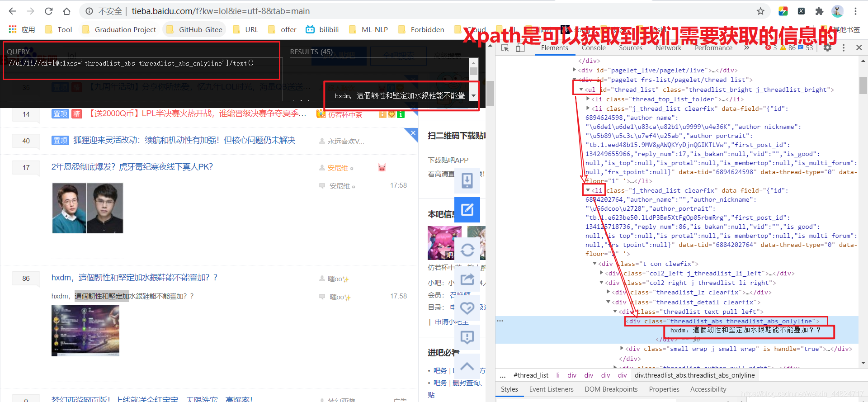Open the Event Listeners pane tab
Image resolution: width=868 pixels, height=402 pixels.
(551, 389)
